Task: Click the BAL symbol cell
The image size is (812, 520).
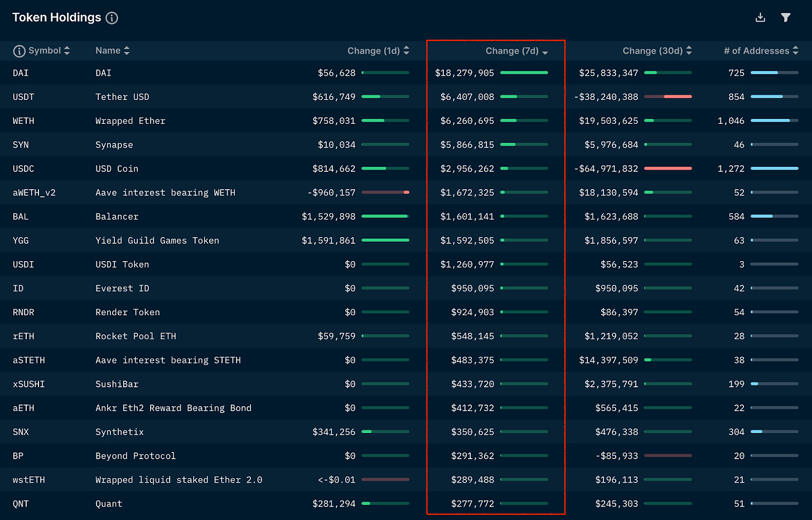Action: tap(21, 217)
